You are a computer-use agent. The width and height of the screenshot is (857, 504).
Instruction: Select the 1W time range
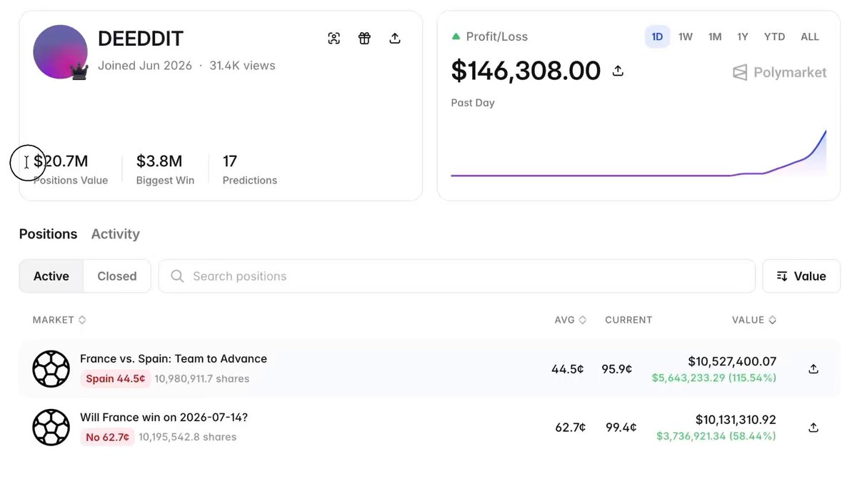tap(686, 36)
